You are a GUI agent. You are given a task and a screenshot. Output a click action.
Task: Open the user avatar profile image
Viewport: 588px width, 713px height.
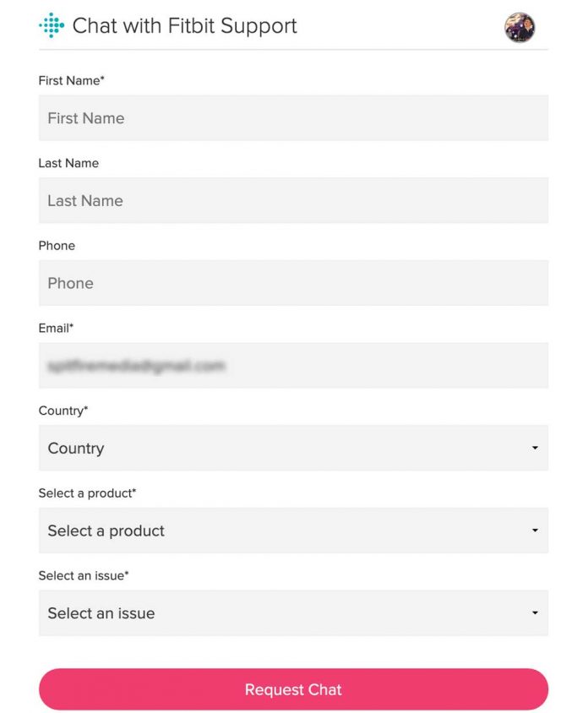click(519, 27)
